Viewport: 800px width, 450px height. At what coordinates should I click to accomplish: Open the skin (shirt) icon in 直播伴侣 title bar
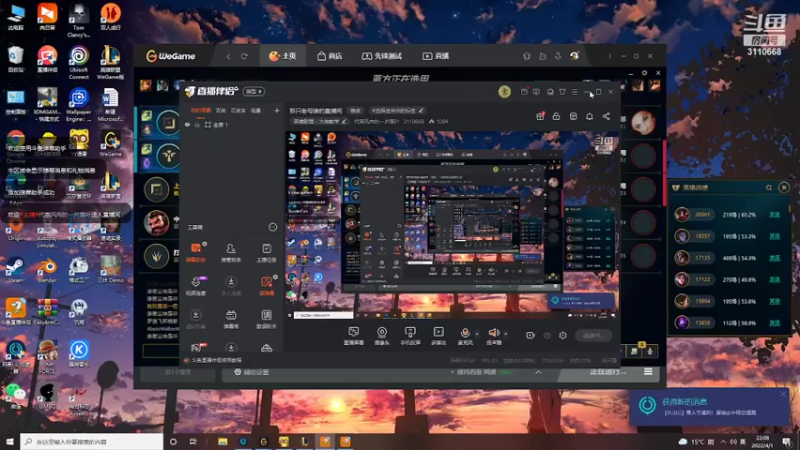562,92
